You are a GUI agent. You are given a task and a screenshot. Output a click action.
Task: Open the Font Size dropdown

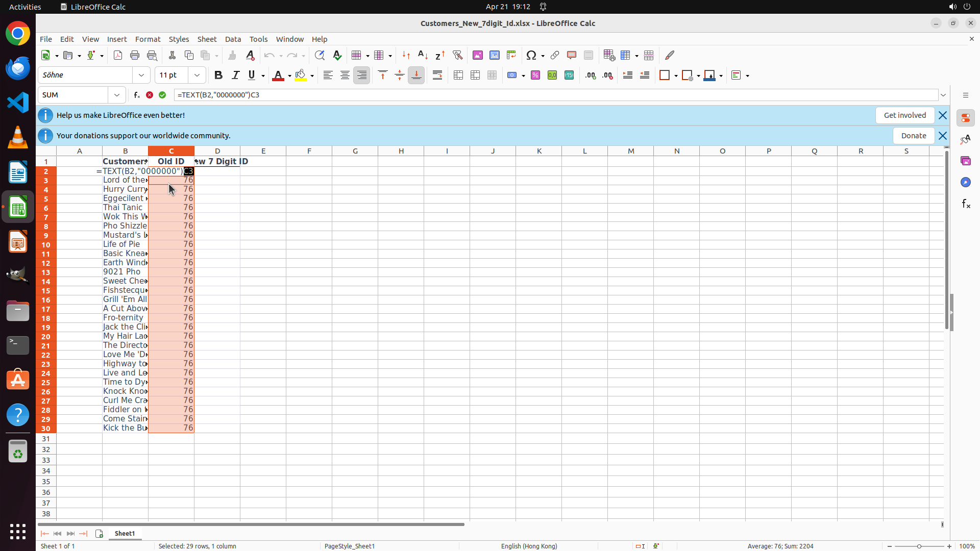coord(197,76)
